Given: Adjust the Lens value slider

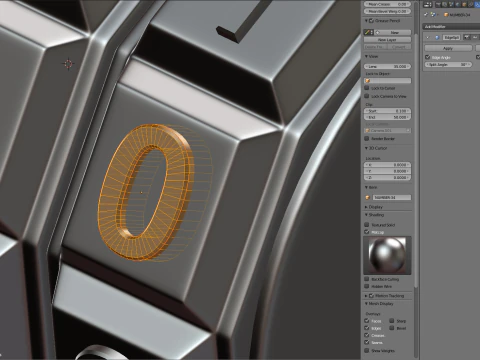Looking at the screenshot, I should click(x=387, y=66).
